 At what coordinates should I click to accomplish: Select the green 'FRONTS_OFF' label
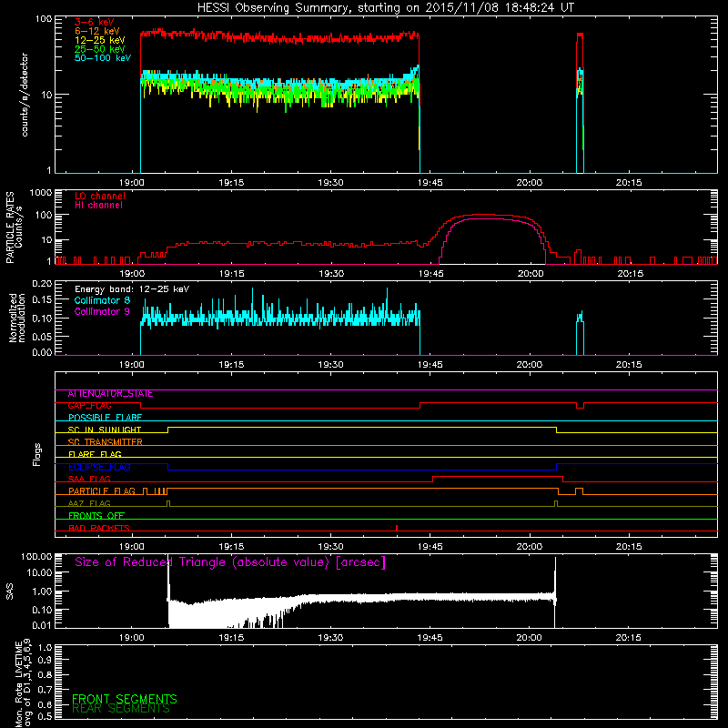(96, 516)
